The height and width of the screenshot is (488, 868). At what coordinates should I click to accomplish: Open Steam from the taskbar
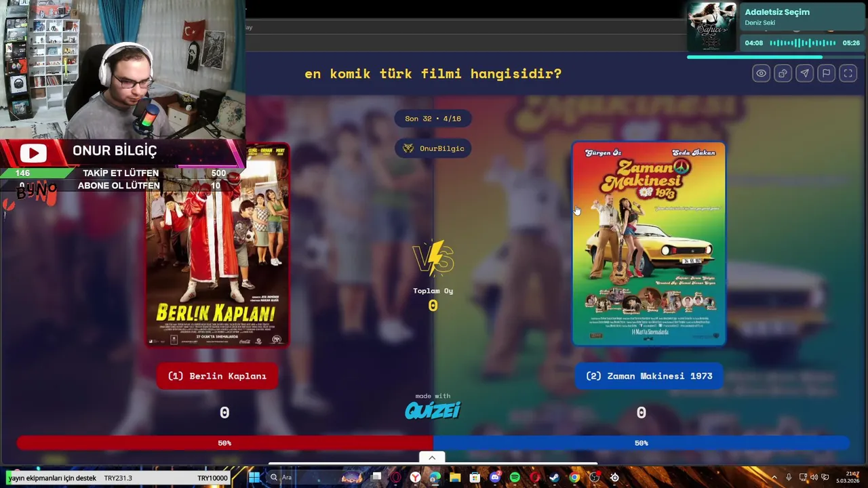point(555,478)
